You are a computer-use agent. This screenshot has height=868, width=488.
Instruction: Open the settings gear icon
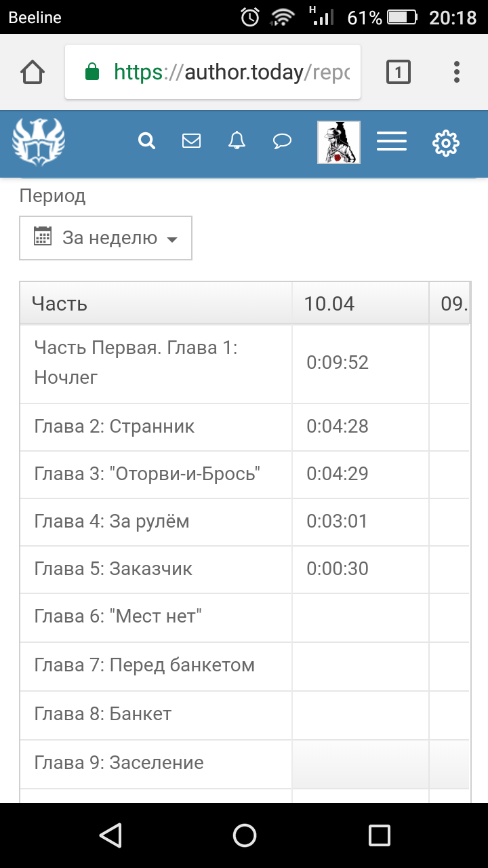click(x=445, y=142)
